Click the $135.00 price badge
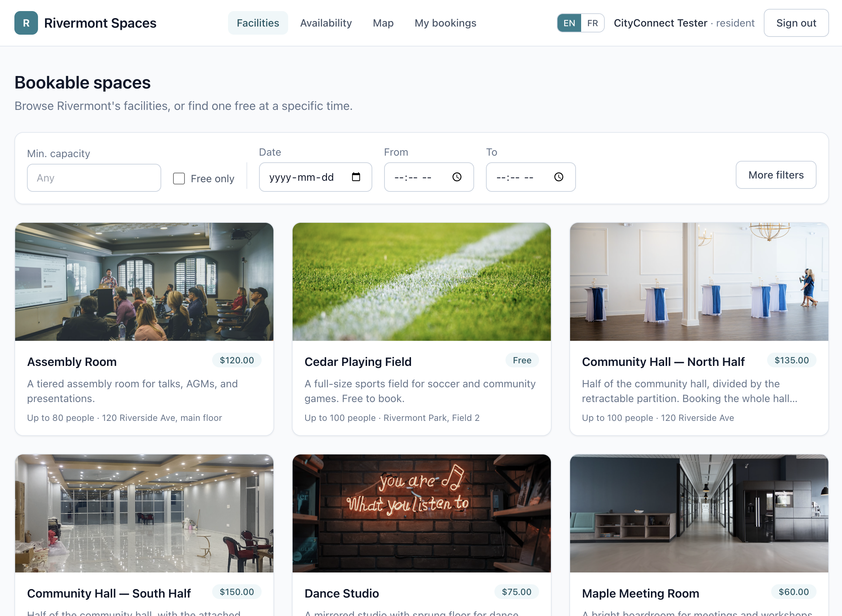Screen dimensions: 842x616 coord(792,360)
